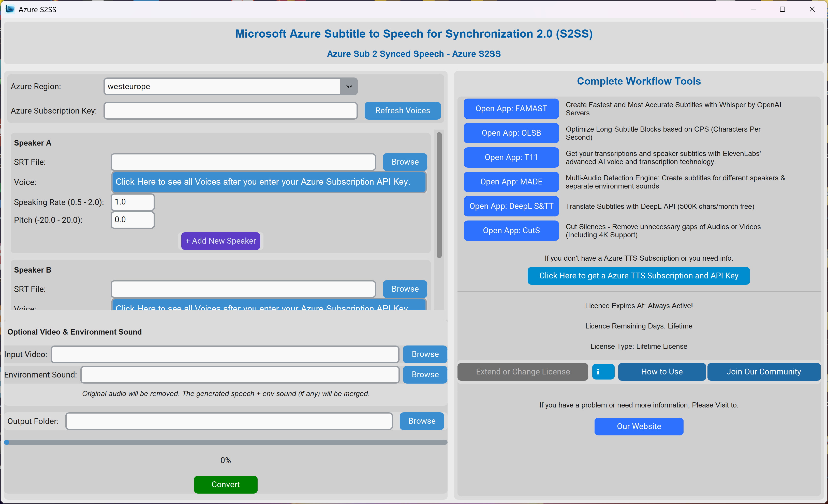Click the conversion progress bar
Screen dimensions: 828x504
click(x=226, y=442)
